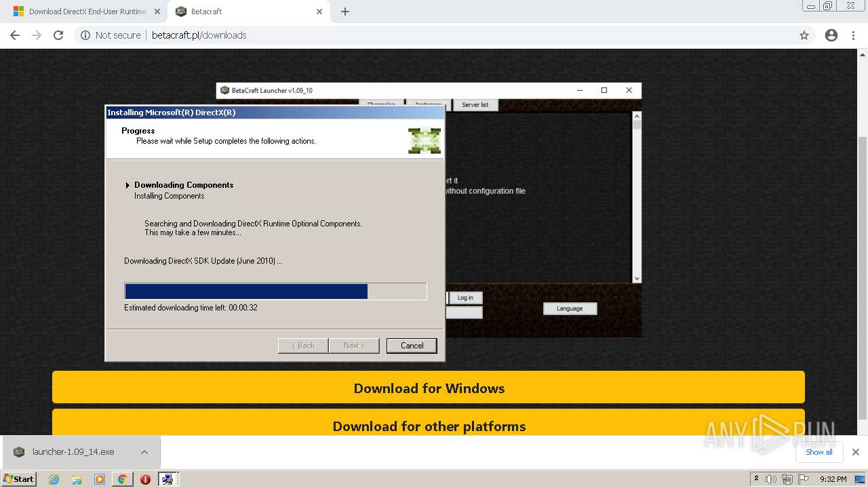Open network status in system tray
Image resolution: width=868 pixels, height=488 pixels.
(787, 479)
